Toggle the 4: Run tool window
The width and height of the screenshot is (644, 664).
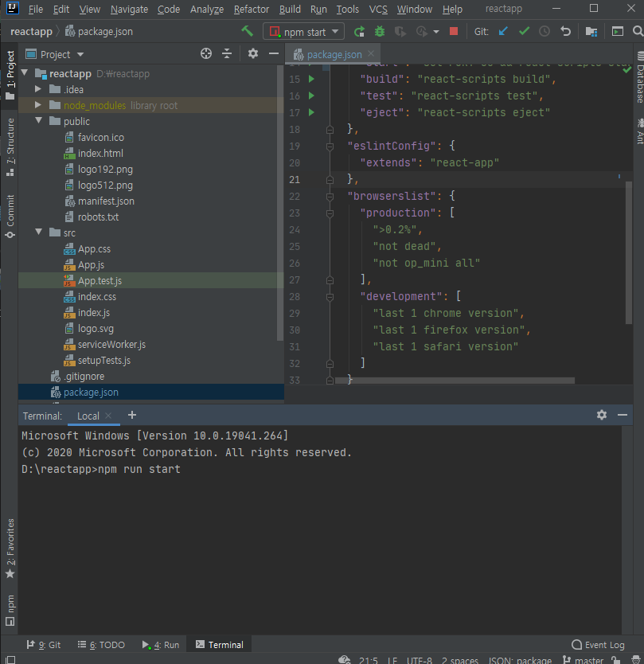[161, 645]
